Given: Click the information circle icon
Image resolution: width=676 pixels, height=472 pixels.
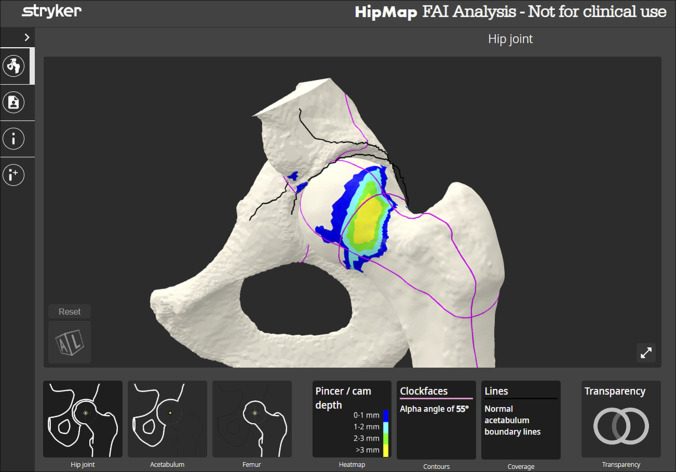Looking at the screenshot, I should [x=14, y=138].
